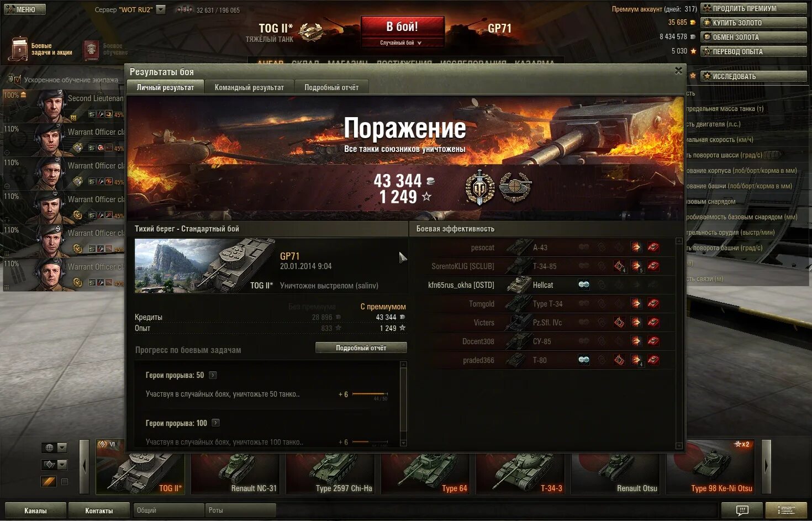Image resolution: width=812 pixels, height=521 pixels.
Task: Open the chat notifications icon at bottom right
Action: click(x=742, y=511)
